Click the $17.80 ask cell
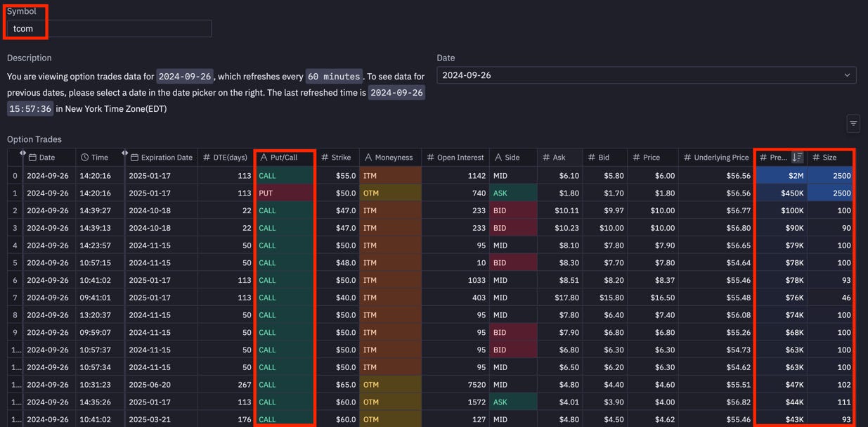The image size is (868, 427). [x=560, y=298]
